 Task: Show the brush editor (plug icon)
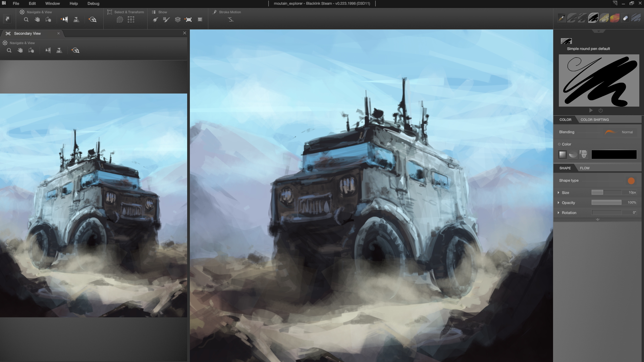pos(155,20)
